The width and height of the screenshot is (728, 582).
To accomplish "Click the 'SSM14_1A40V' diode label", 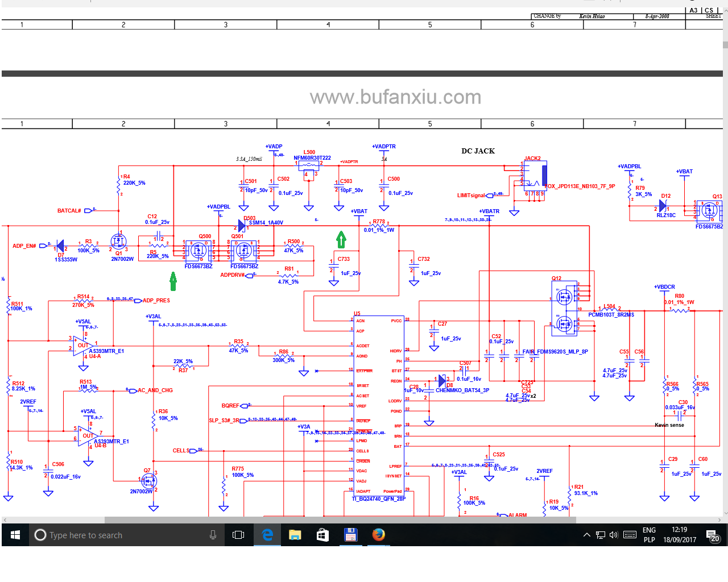I will [266, 223].
